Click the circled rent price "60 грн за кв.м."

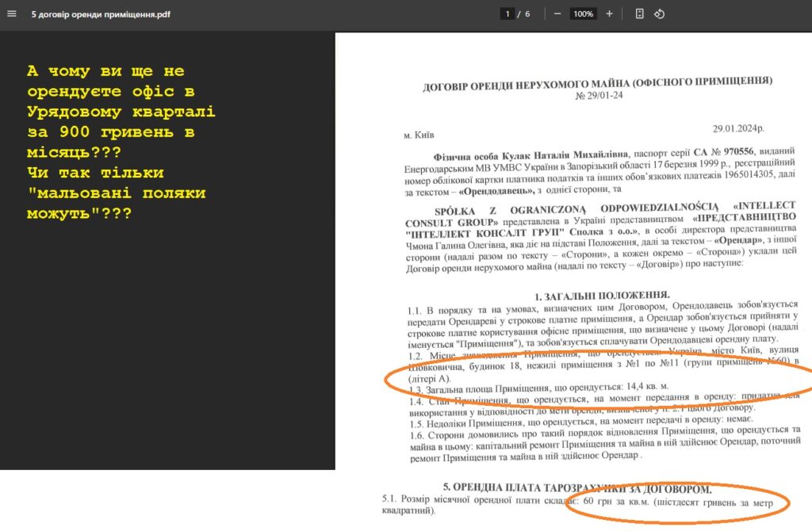click(x=611, y=502)
